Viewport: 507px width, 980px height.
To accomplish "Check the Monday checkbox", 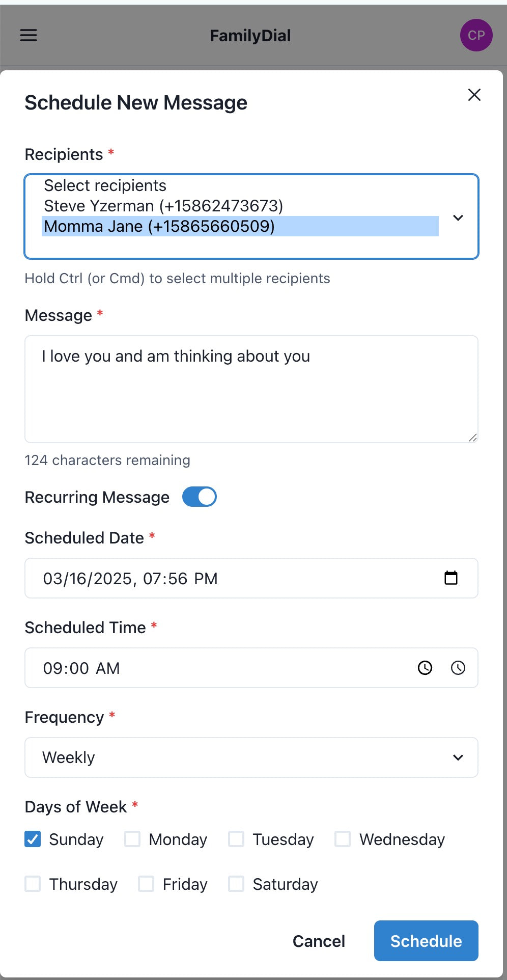I will (x=133, y=839).
